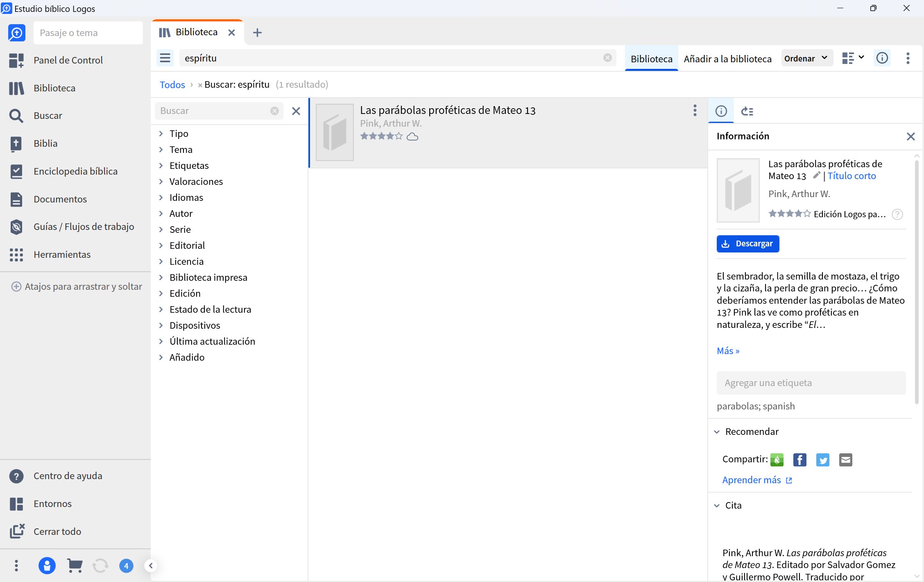The image size is (924, 582).
Task: Open the shopping cart store icon
Action: (75, 566)
